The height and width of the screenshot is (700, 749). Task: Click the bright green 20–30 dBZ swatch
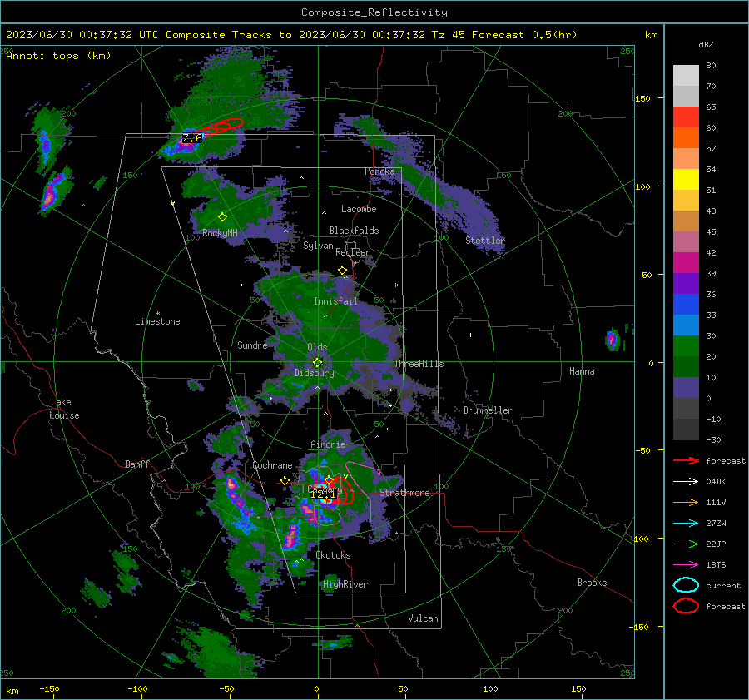click(x=686, y=346)
